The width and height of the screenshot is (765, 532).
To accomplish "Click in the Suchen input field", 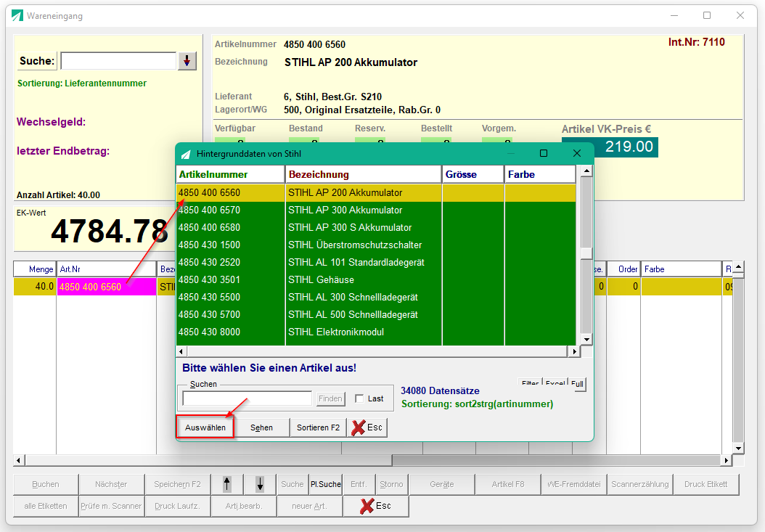I will 247,398.
